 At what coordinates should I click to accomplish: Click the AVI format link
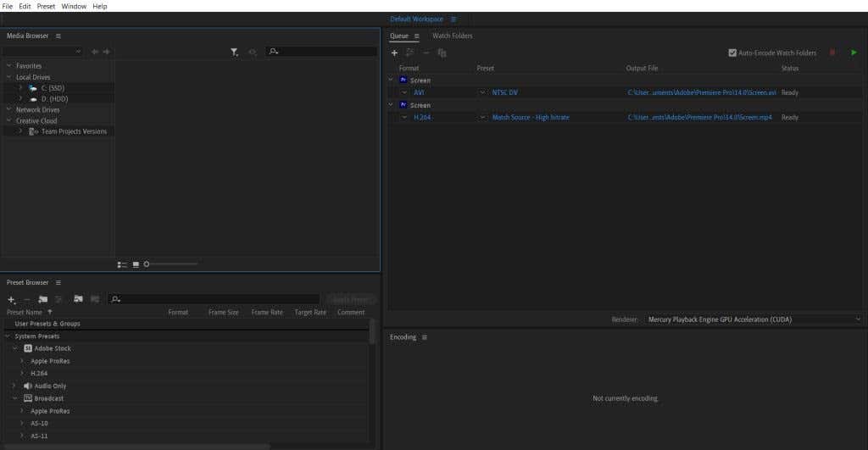(419, 93)
